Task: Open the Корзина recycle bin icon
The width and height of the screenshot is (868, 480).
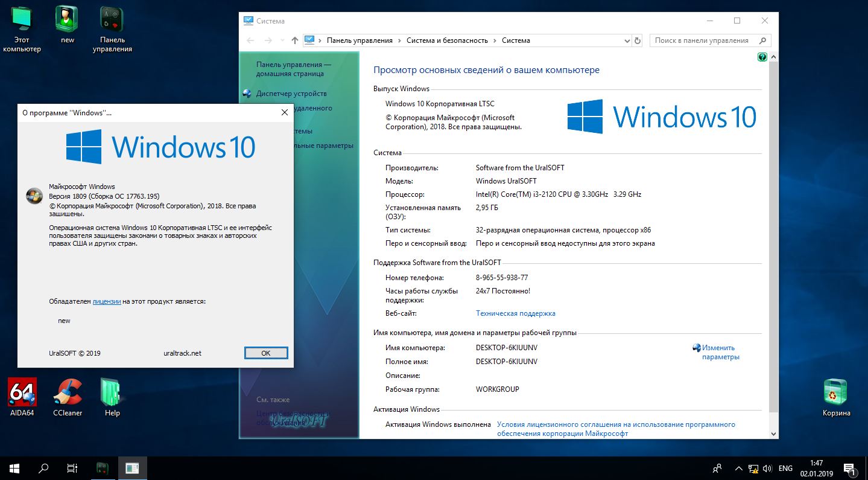Action: [x=836, y=397]
